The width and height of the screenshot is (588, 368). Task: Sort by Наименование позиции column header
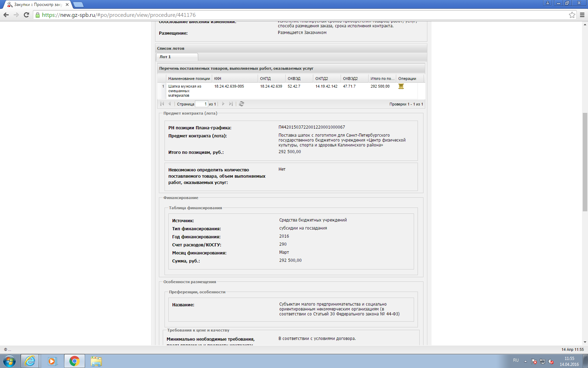click(x=189, y=79)
